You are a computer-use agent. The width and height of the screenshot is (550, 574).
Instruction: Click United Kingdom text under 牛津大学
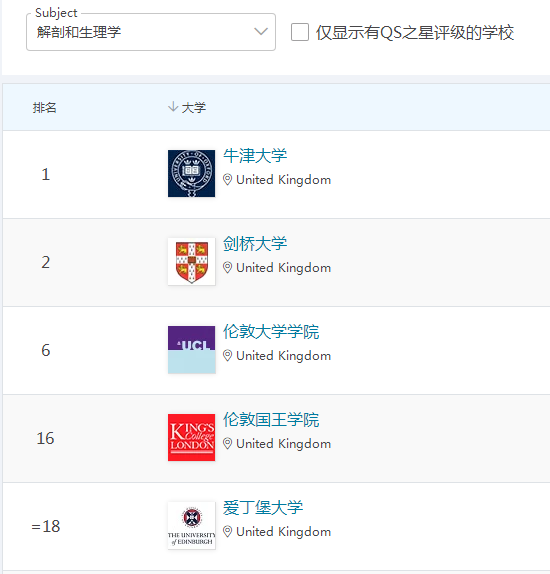pos(283,180)
